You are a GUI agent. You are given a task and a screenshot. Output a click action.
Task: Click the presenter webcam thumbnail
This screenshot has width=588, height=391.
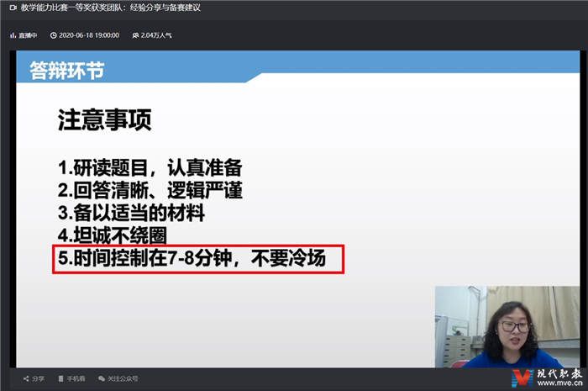pyautogui.click(x=507, y=326)
